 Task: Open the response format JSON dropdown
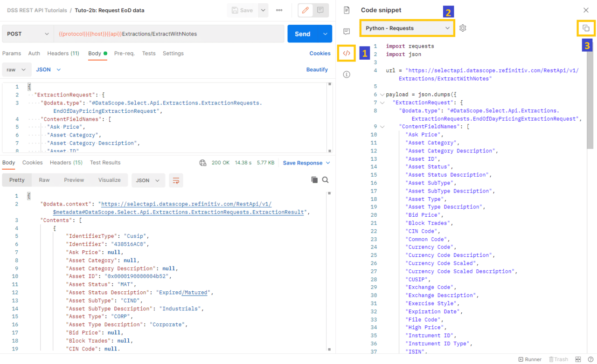pos(148,180)
